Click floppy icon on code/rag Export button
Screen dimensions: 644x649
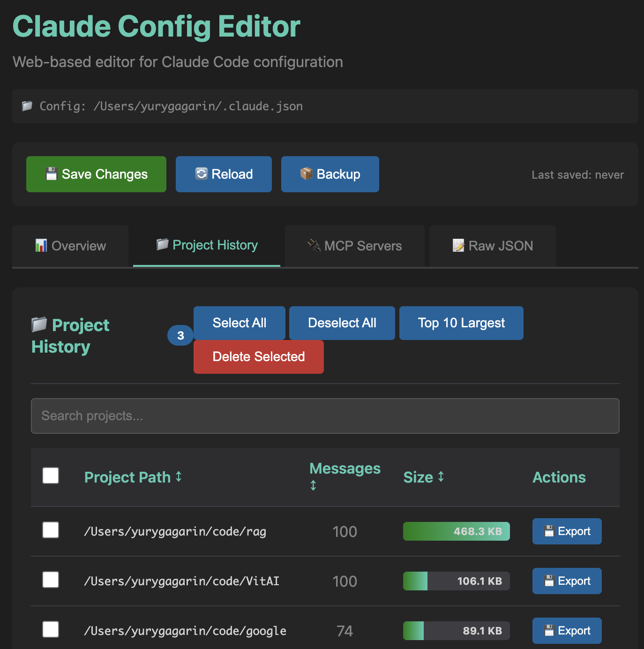[549, 531]
